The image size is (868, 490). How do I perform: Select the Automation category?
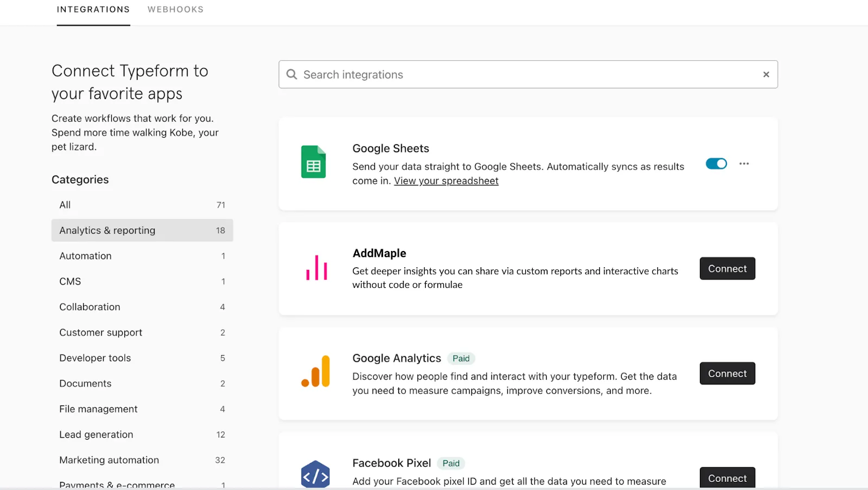142,256
